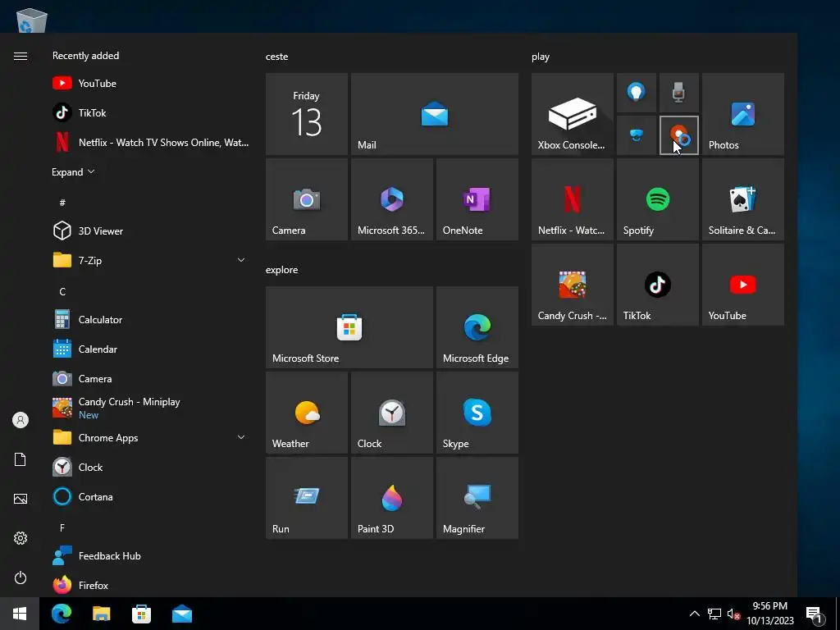Expand the 7-Zip folder chevron

pyautogui.click(x=241, y=260)
